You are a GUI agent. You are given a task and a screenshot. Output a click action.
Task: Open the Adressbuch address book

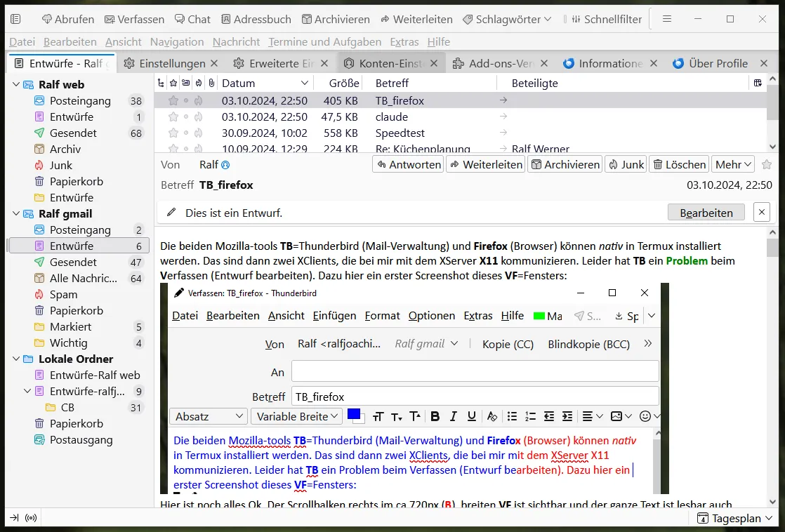[256, 19]
